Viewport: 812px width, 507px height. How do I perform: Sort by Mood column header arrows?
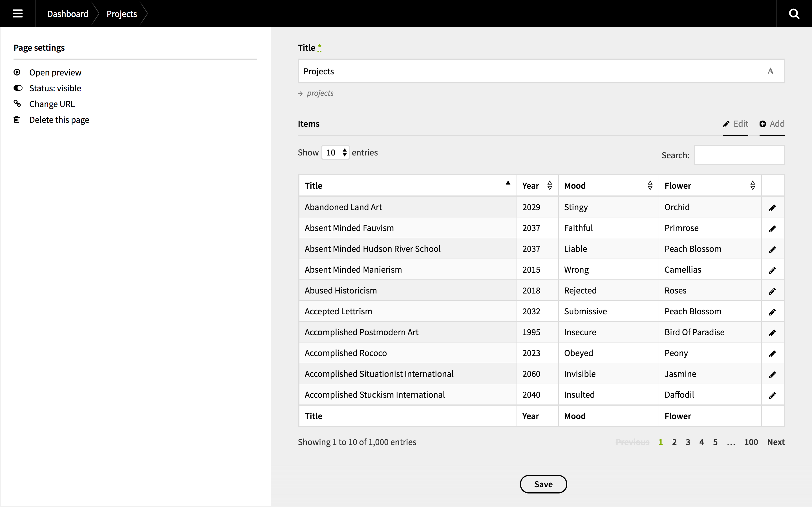650,185
